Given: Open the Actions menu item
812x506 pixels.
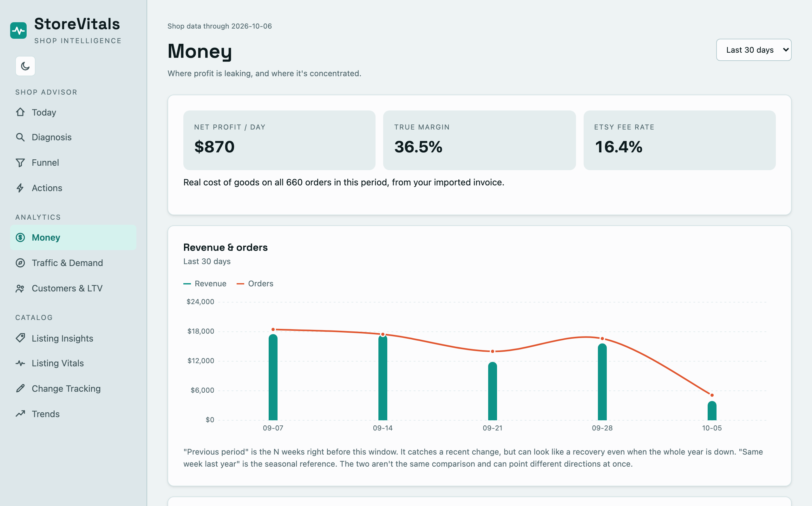Looking at the screenshot, I should coord(73,188).
